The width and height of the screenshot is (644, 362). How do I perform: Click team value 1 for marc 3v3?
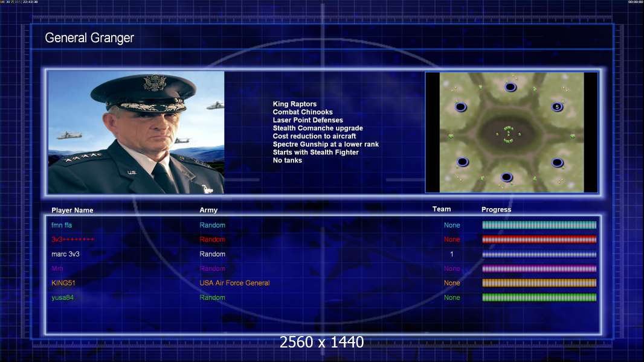[x=452, y=254]
